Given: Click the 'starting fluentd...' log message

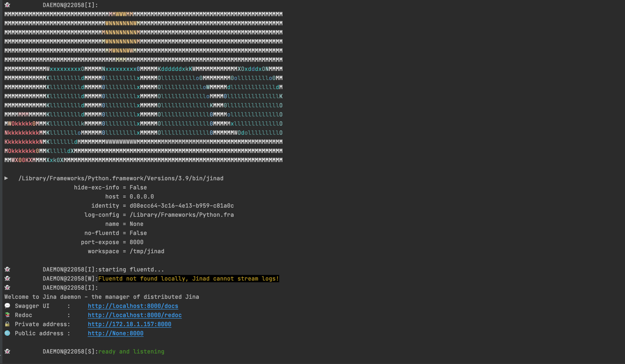Looking at the screenshot, I should coord(131,270).
